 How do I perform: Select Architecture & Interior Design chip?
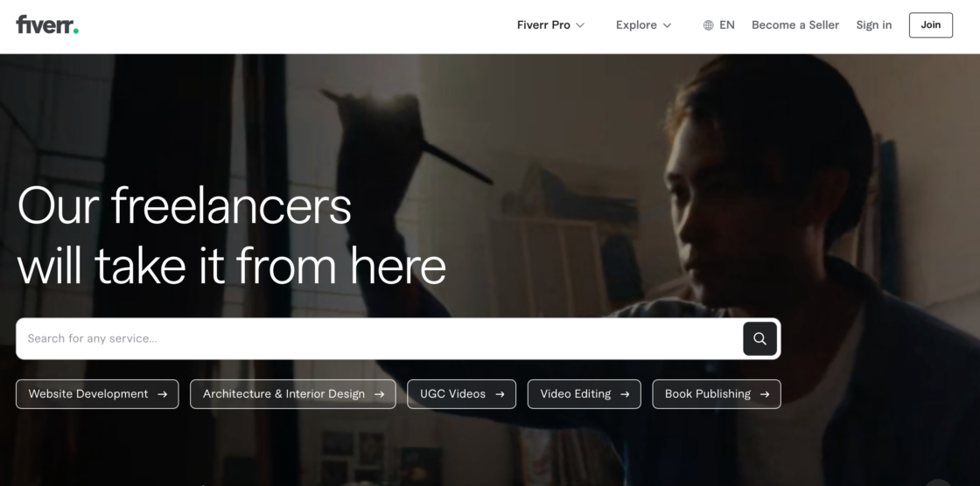(293, 394)
